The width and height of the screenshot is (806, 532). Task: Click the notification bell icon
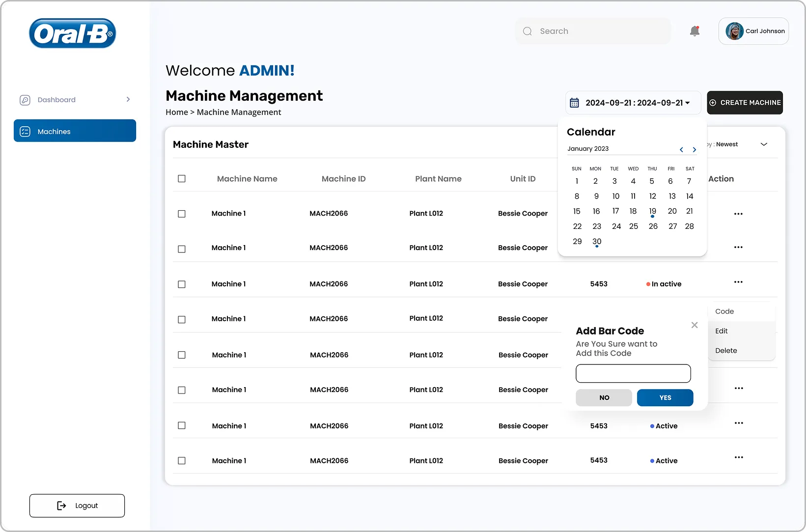pyautogui.click(x=695, y=31)
